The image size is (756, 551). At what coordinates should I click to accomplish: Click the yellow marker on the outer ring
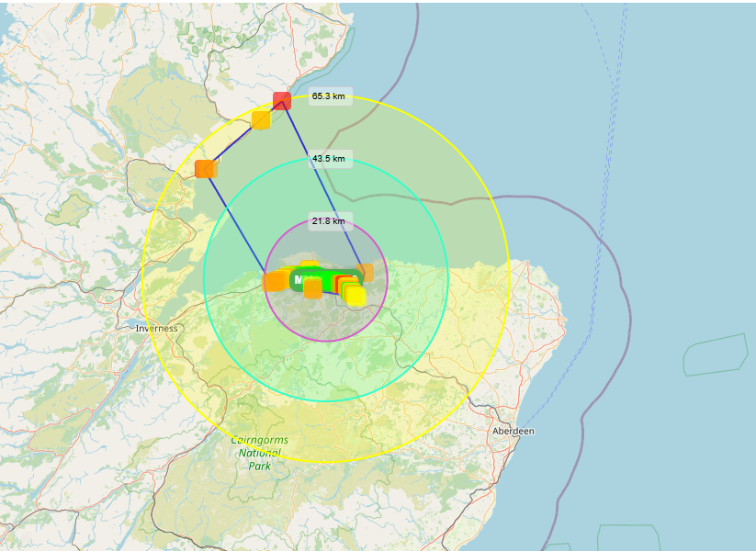click(261, 119)
